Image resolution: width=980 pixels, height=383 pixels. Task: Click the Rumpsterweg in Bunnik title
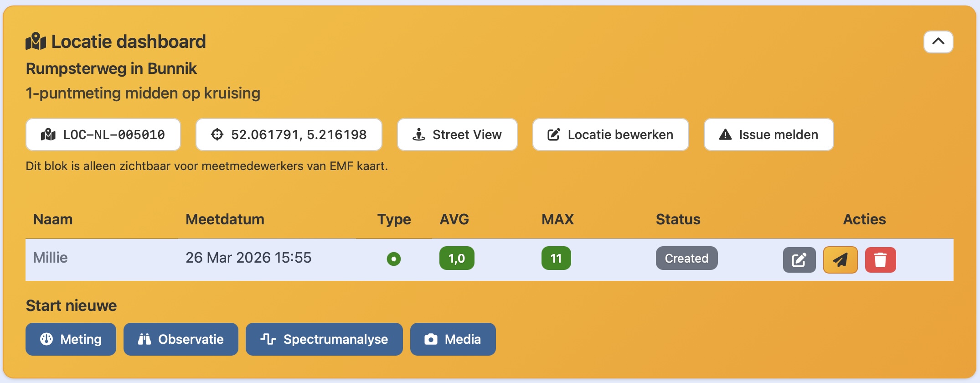click(x=111, y=68)
